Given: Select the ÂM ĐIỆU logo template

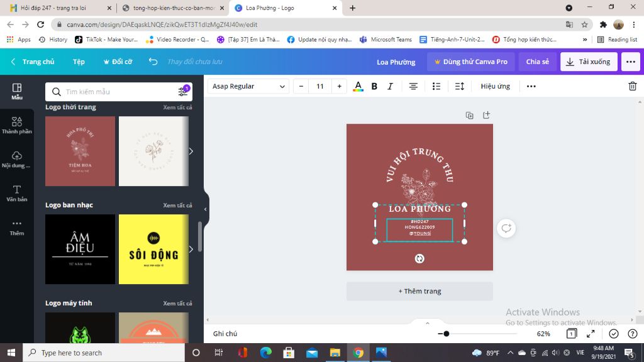Looking at the screenshot, I should point(80,249).
